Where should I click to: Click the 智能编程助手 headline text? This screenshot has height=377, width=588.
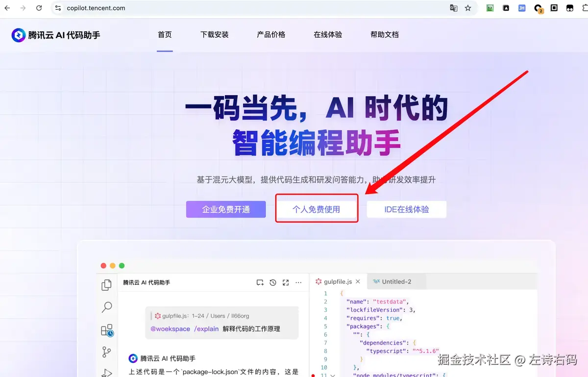coord(317,142)
